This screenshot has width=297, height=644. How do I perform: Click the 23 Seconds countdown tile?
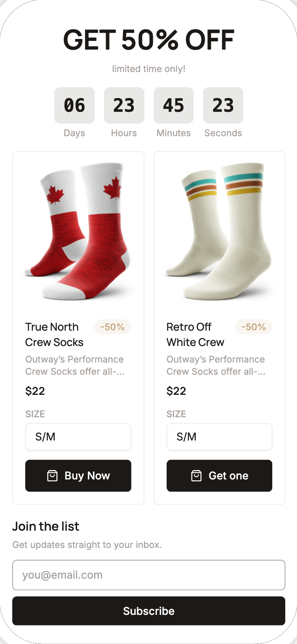(x=223, y=105)
